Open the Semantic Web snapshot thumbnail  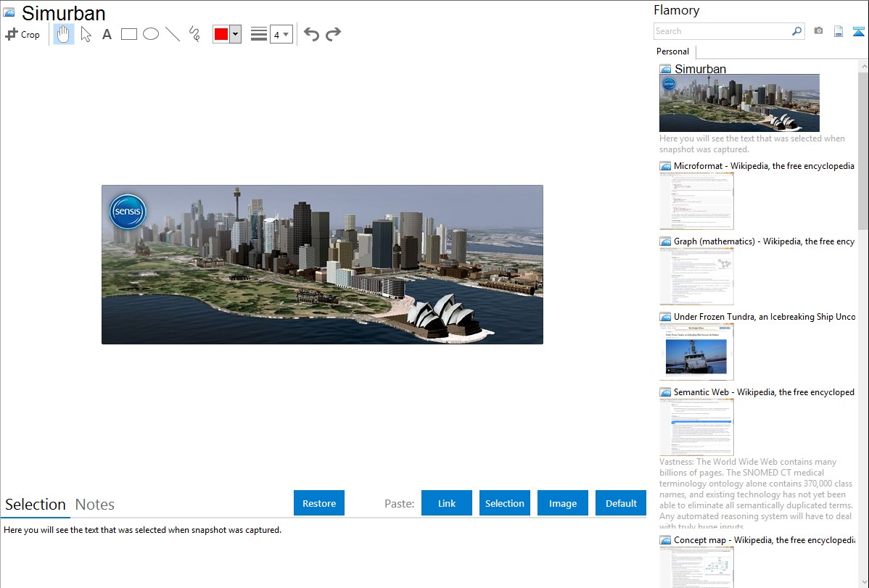[x=696, y=426]
